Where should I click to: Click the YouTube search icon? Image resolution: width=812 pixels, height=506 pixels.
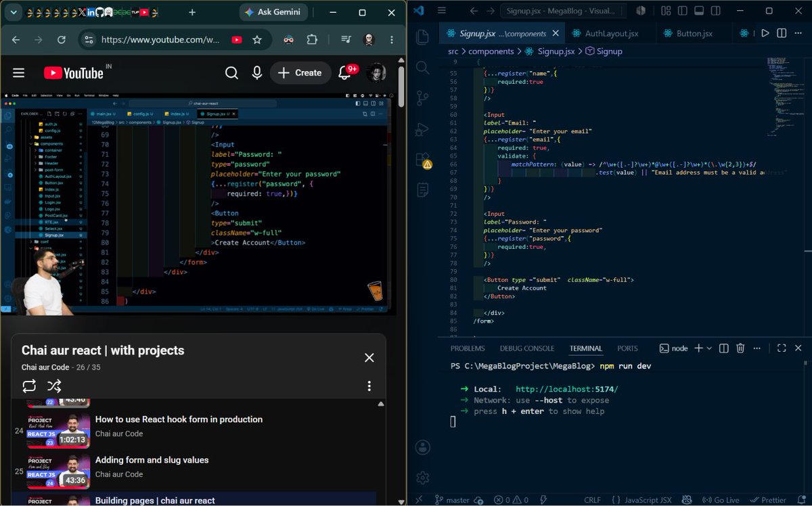pos(231,73)
